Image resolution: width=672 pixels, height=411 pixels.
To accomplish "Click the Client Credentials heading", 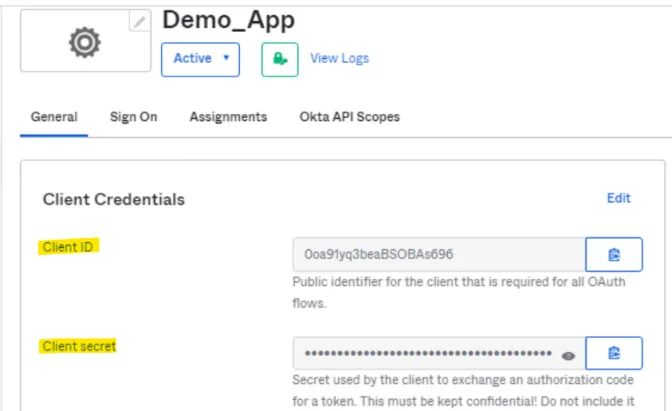I will point(114,199).
